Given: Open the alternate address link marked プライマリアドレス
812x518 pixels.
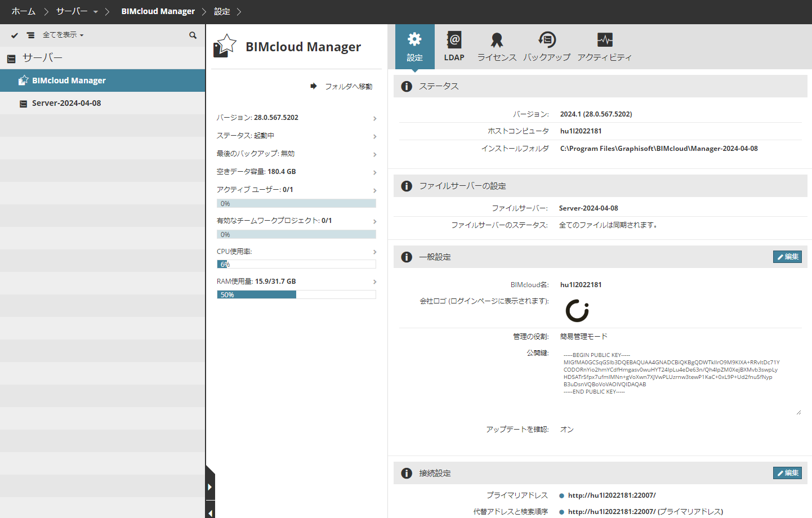Looking at the screenshot, I should (645, 512).
